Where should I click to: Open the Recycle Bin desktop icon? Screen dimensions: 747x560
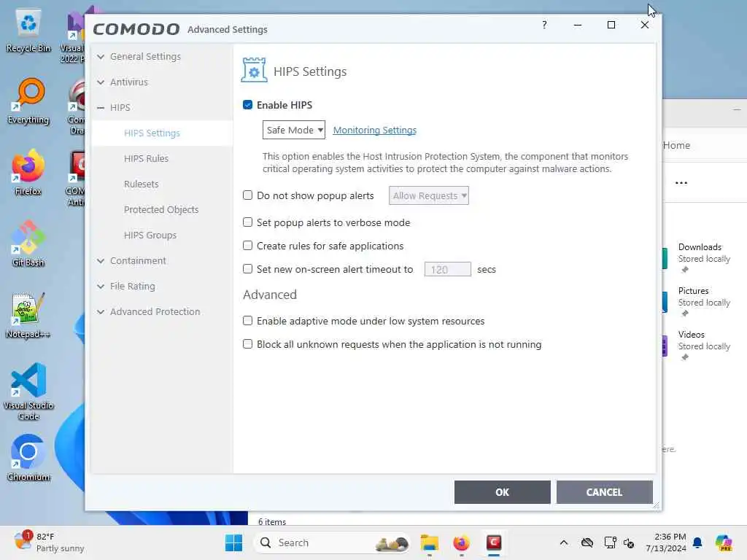point(28,31)
